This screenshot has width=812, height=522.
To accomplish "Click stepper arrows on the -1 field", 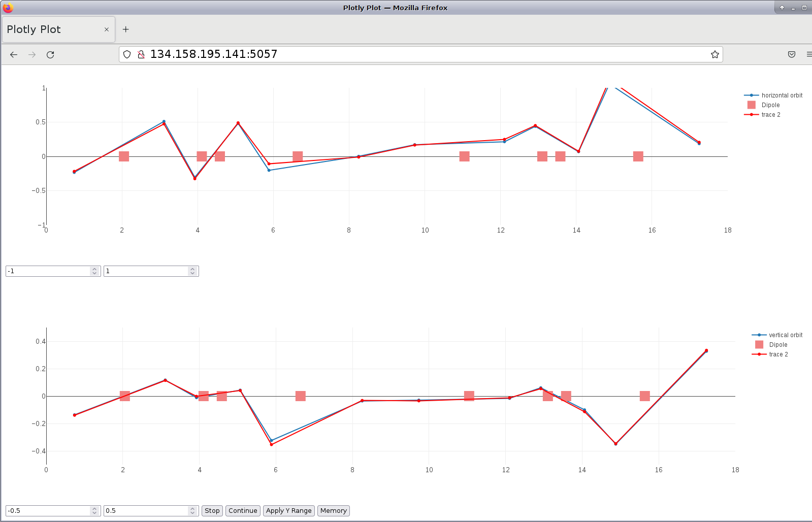I will pos(94,271).
